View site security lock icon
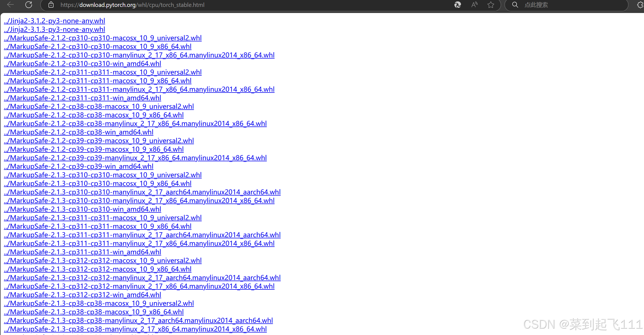Image resolution: width=644 pixels, height=335 pixels. coord(51,5)
